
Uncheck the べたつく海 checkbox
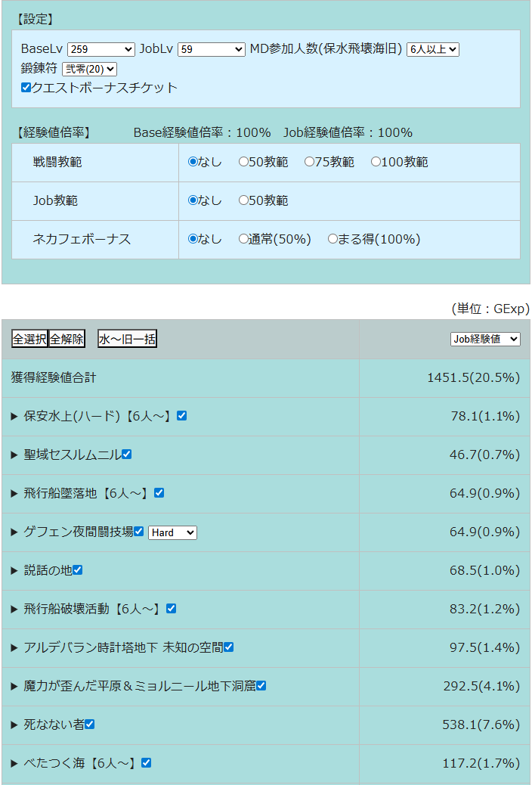(147, 763)
